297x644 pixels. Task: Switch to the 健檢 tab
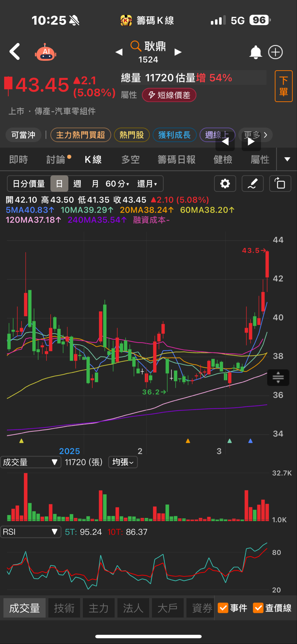coord(223,159)
